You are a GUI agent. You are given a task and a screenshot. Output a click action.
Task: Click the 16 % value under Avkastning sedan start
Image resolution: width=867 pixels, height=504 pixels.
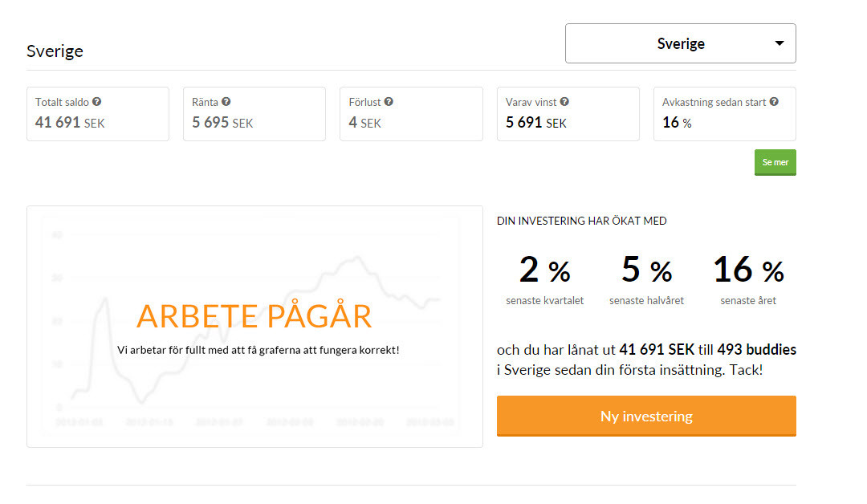click(x=677, y=123)
